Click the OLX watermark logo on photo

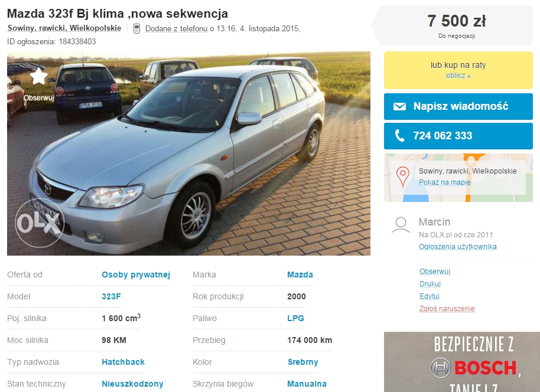point(39,223)
